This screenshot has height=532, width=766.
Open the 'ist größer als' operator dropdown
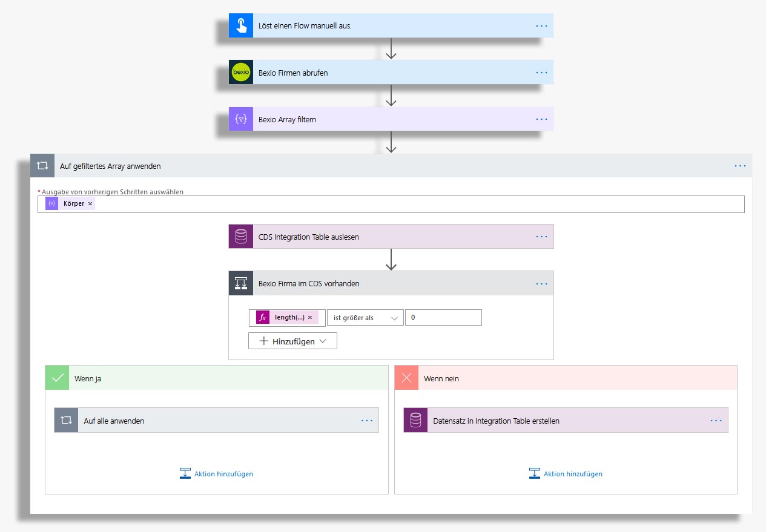pos(365,318)
